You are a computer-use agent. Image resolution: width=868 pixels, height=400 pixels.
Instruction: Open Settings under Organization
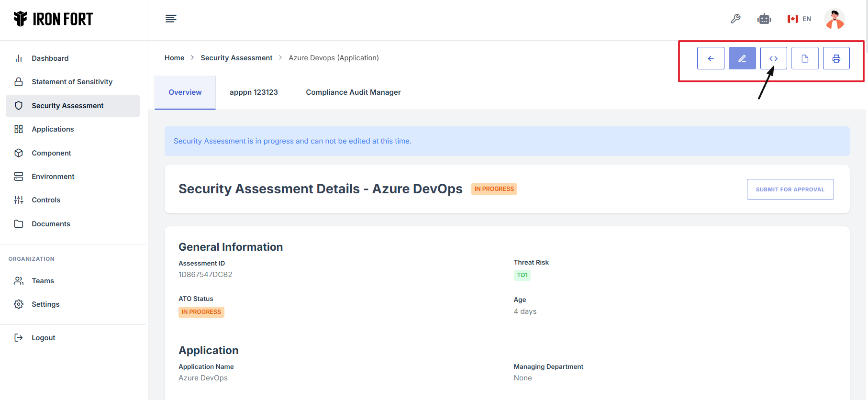45,304
